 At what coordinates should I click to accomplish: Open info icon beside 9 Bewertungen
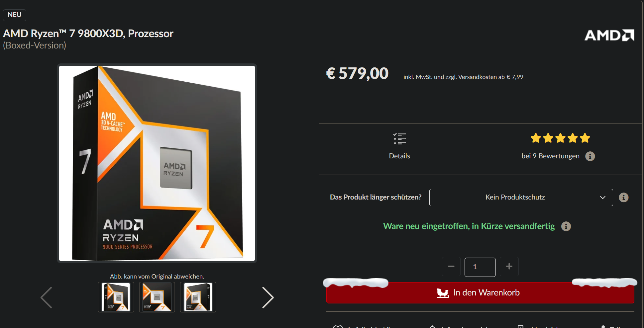pos(590,156)
